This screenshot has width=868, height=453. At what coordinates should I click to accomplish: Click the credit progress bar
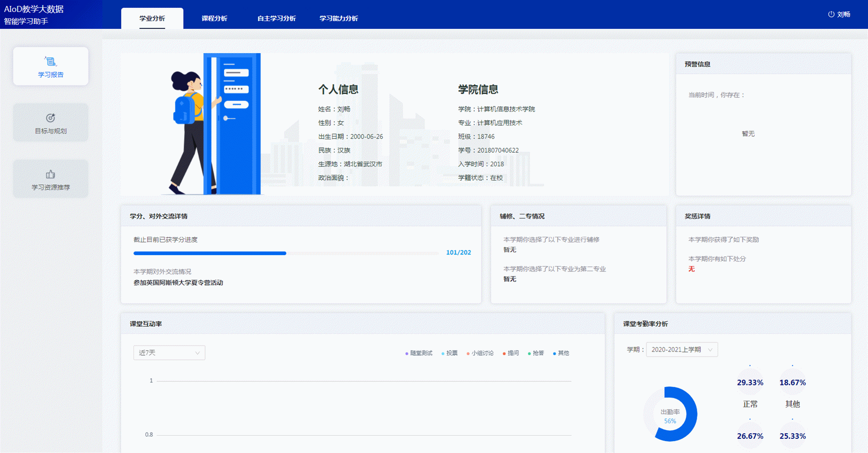[x=286, y=253]
